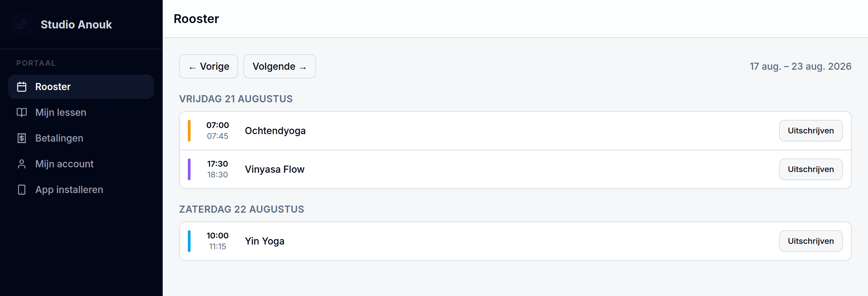Click the purple color bar of Vinyasa Flow
This screenshot has height=296, width=868.
[x=189, y=169]
